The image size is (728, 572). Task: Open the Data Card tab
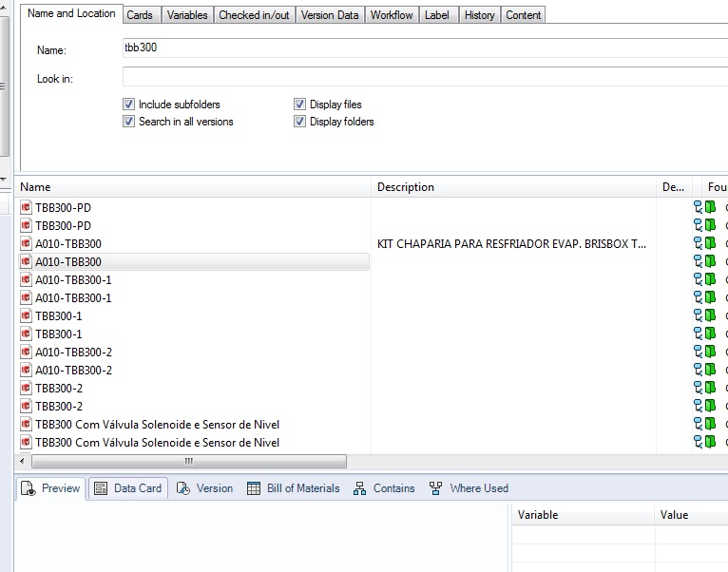[128, 488]
